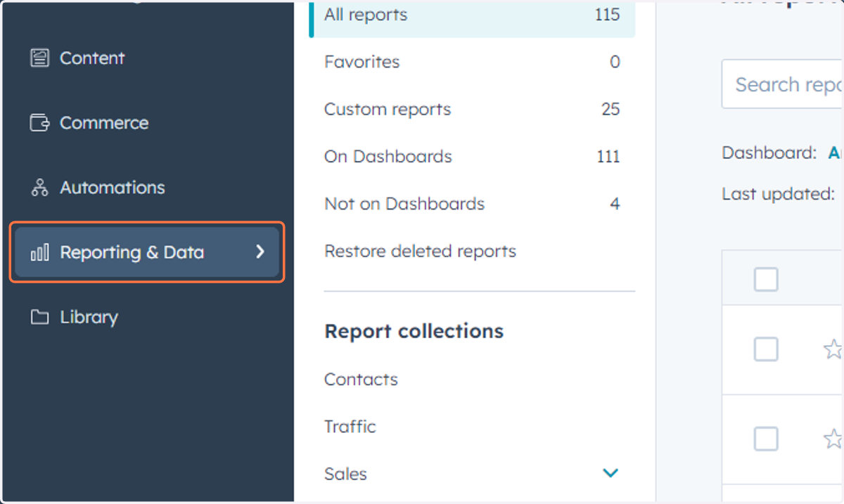This screenshot has width=844, height=504.
Task: Click the 4 count beside Not on Dashboards
Action: point(615,204)
